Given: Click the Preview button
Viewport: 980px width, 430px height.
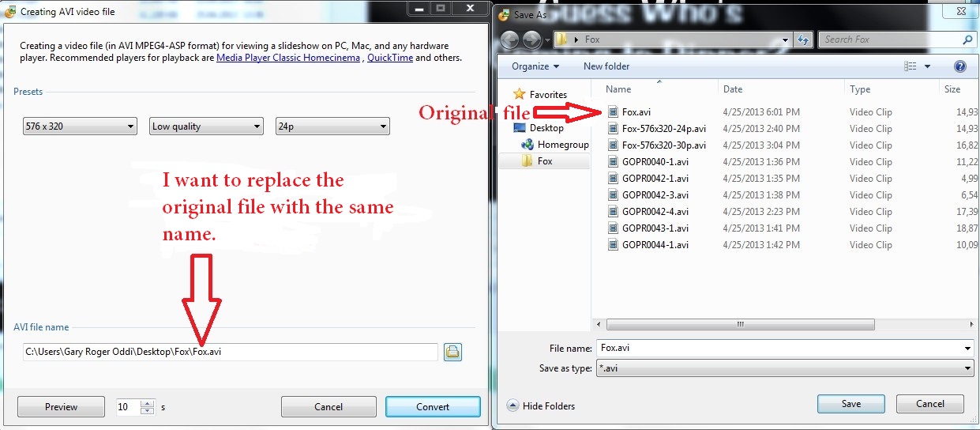Looking at the screenshot, I should [61, 407].
